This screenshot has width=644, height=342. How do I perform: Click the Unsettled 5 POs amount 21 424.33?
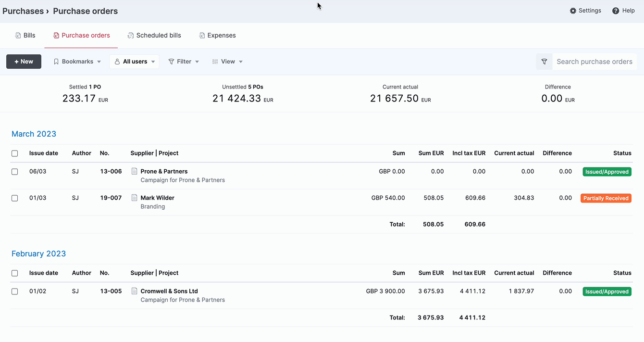236,99
